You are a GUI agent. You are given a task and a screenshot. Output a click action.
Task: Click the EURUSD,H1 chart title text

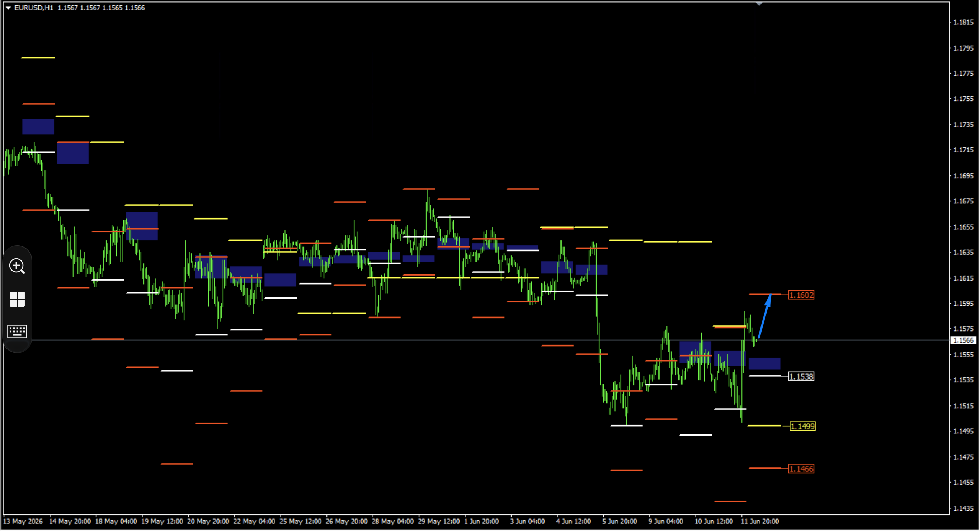pos(34,8)
